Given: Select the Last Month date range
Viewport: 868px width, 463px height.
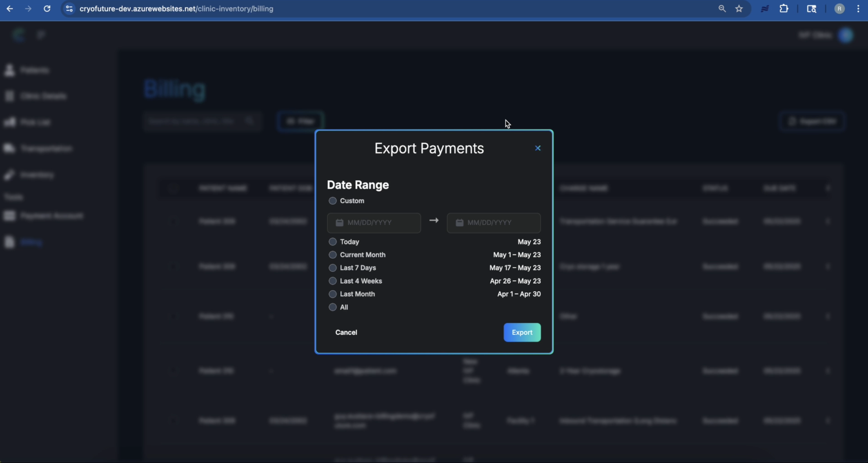Looking at the screenshot, I should click(333, 294).
